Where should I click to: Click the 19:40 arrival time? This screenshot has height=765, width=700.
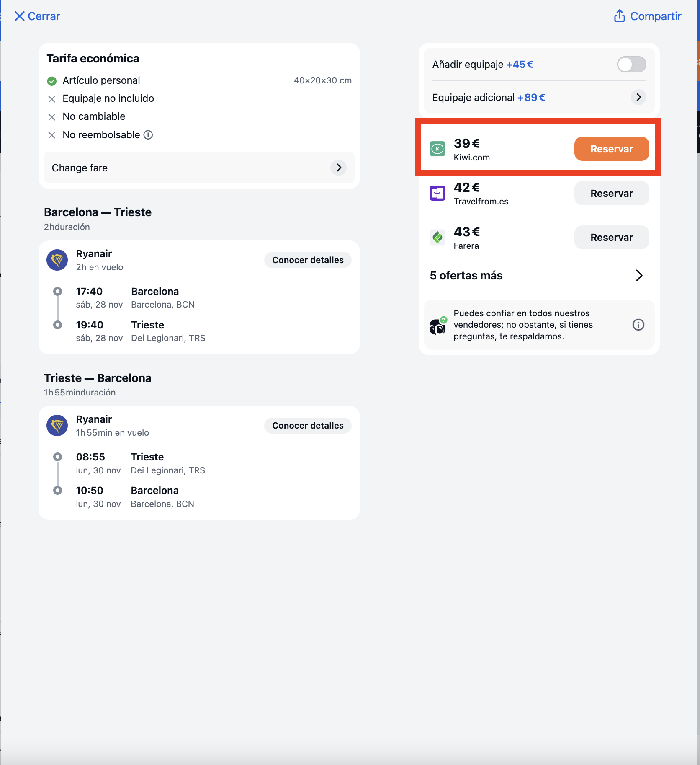pos(90,325)
